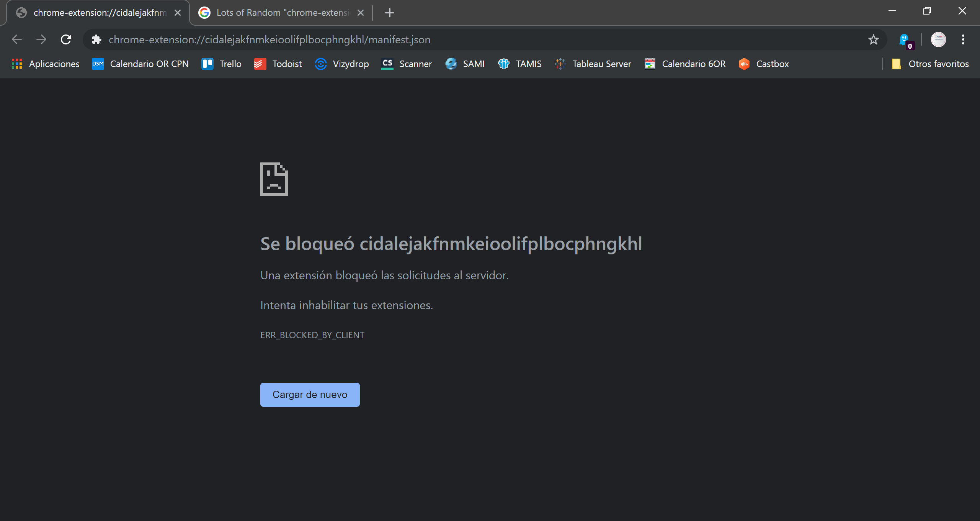Open Chrome's three-dot menu
The height and width of the screenshot is (521, 980).
963,39
